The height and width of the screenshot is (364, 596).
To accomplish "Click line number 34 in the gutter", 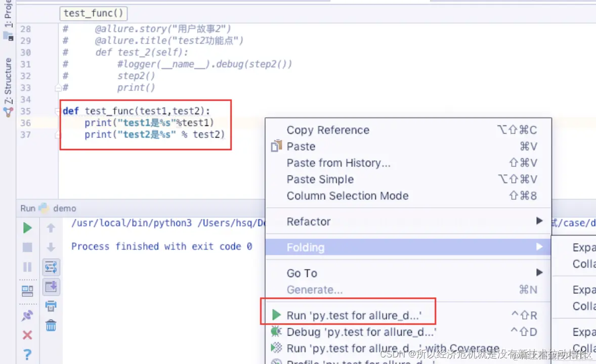I will pyautogui.click(x=25, y=100).
